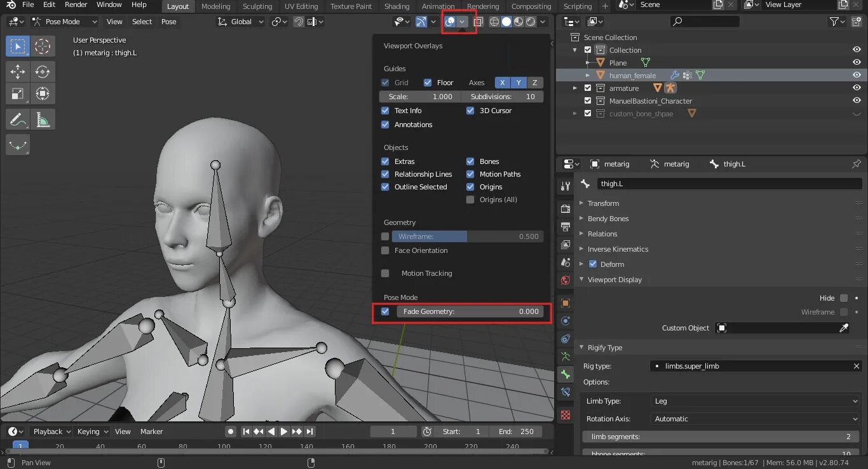Open the Render menu
Image resolution: width=868 pixels, height=469 pixels.
pyautogui.click(x=76, y=5)
